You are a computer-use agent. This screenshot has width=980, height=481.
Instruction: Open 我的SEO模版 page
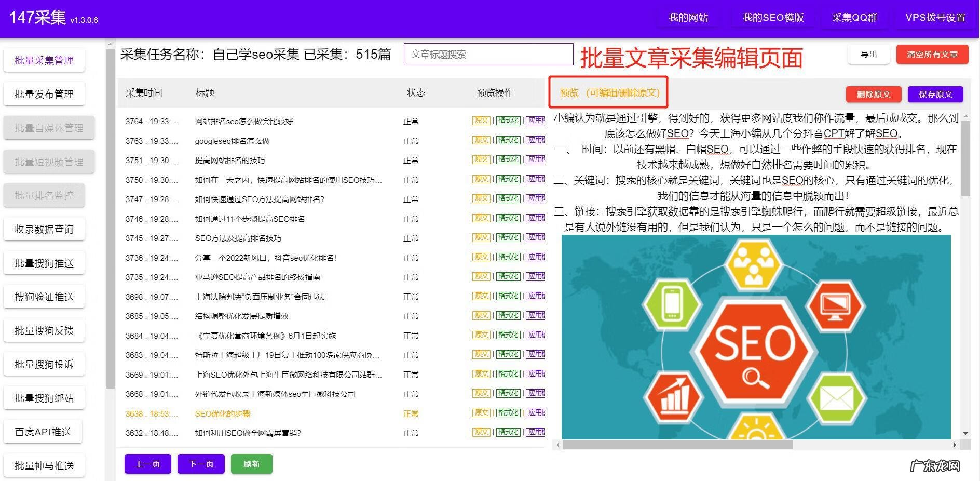point(772,17)
